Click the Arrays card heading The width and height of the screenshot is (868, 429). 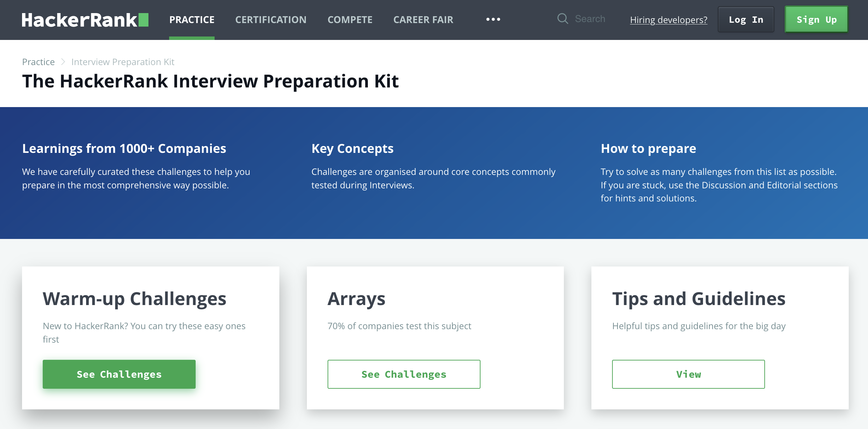click(356, 299)
